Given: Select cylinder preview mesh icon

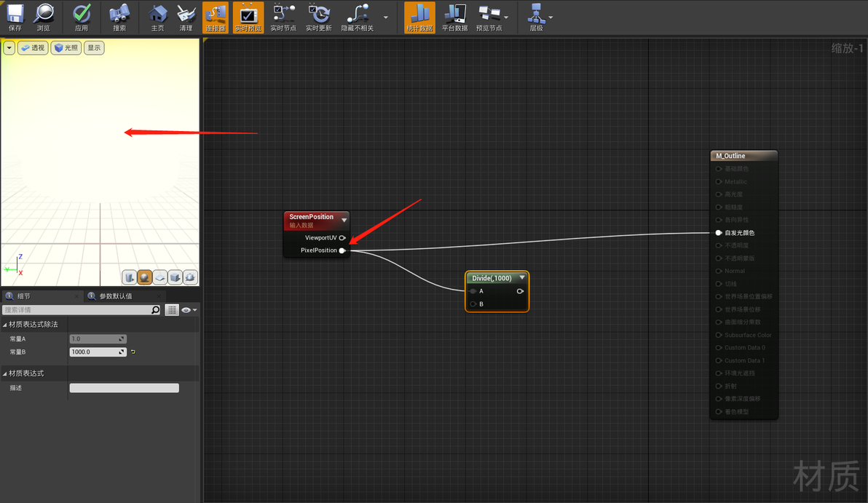Looking at the screenshot, I should tap(130, 277).
